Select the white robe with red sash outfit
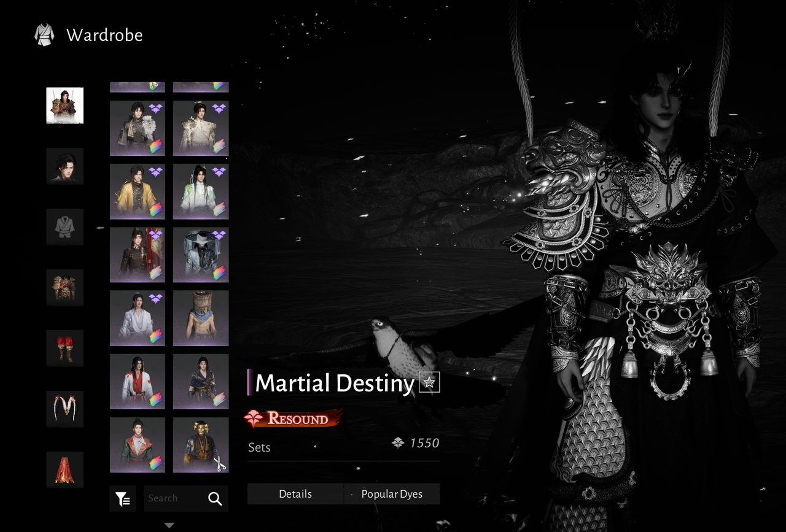This screenshot has width=786, height=532. 138,382
